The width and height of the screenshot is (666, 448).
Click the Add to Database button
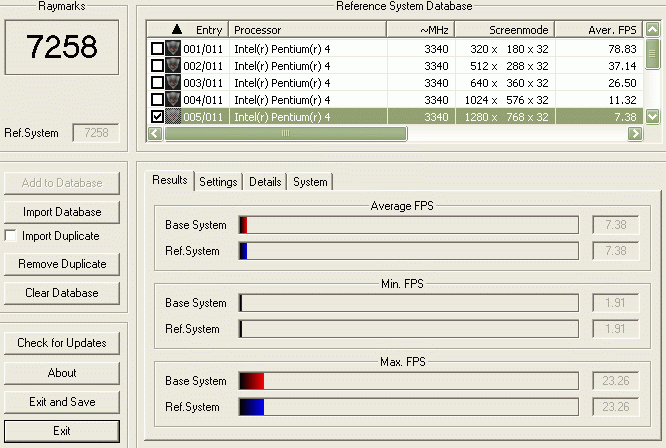62,183
